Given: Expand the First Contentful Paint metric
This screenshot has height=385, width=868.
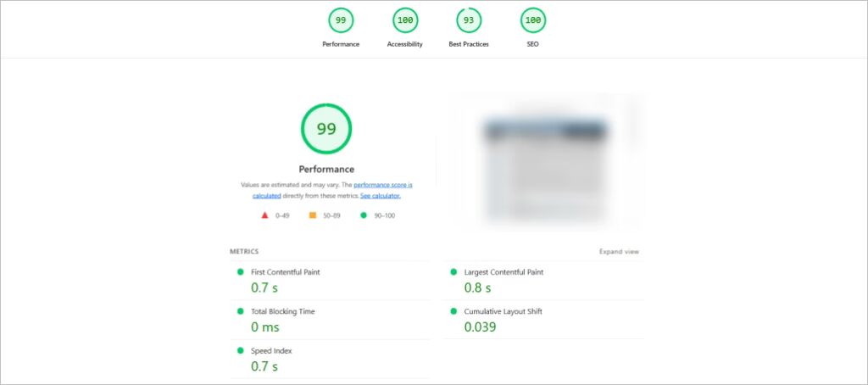Looking at the screenshot, I should pos(286,272).
